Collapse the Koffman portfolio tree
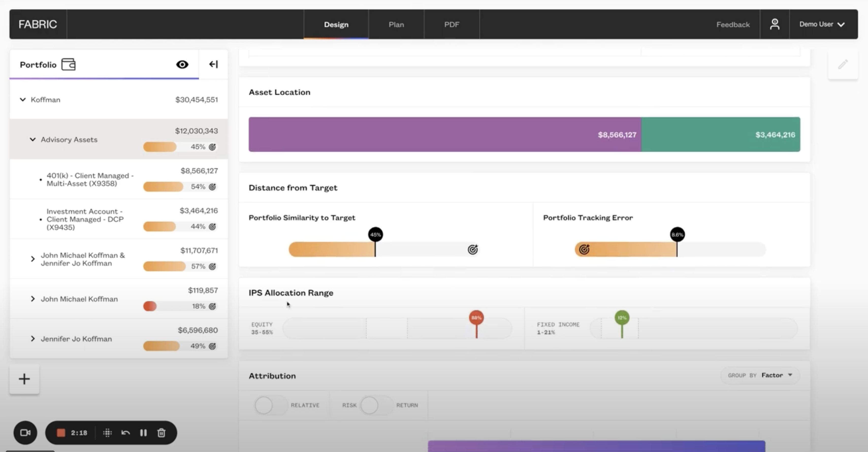This screenshot has width=868, height=452. (22, 99)
